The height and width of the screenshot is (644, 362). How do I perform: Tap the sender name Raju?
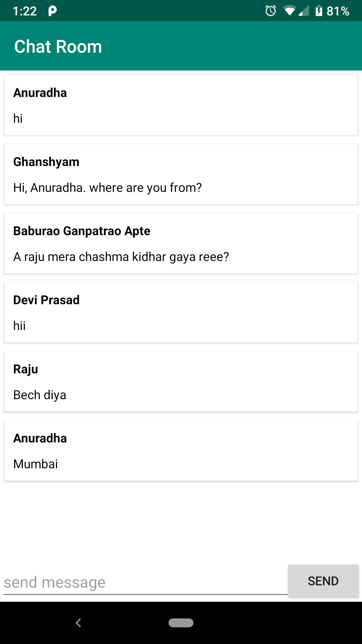pyautogui.click(x=25, y=369)
